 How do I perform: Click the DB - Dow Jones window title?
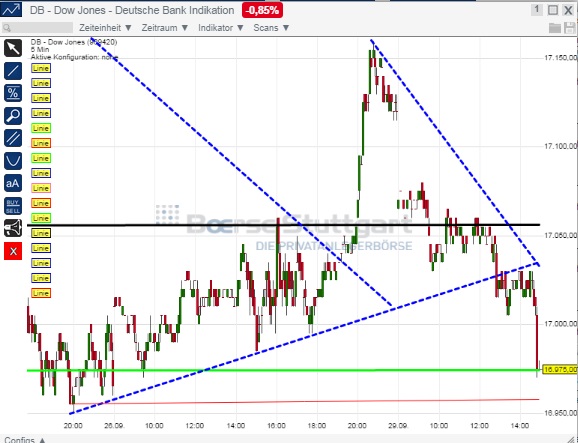pyautogui.click(x=132, y=10)
